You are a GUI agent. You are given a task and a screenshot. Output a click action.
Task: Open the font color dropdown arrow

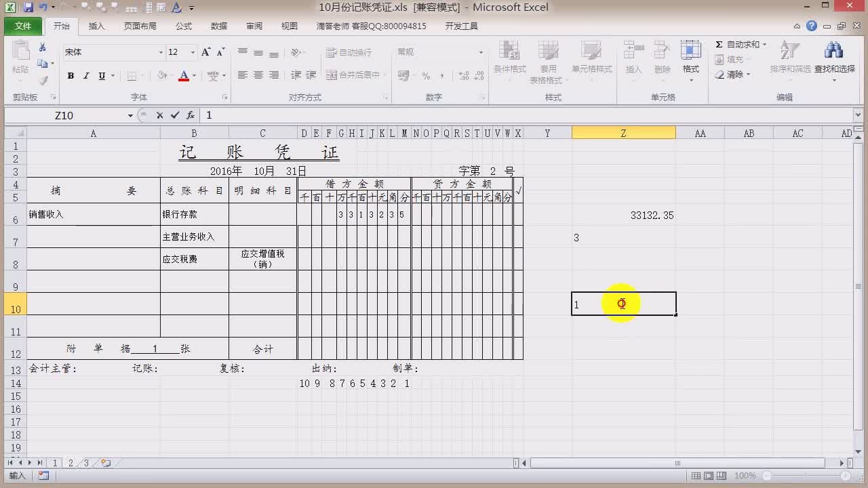pyautogui.click(x=194, y=76)
